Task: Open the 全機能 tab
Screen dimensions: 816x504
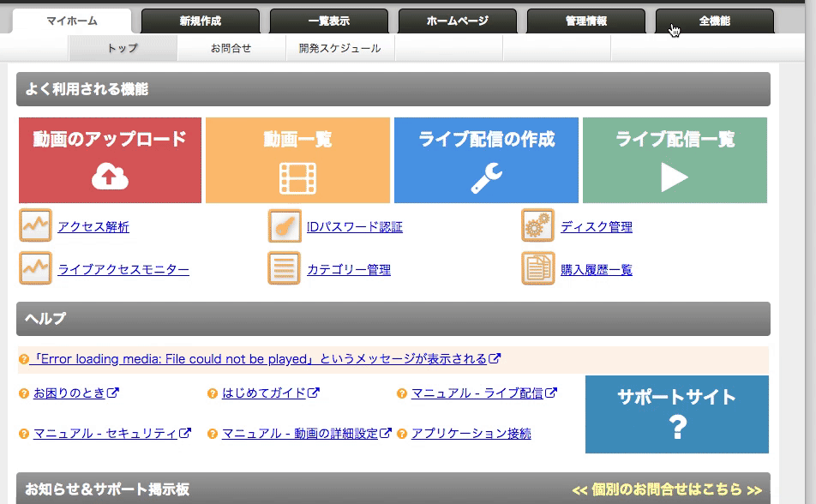Action: (714, 21)
